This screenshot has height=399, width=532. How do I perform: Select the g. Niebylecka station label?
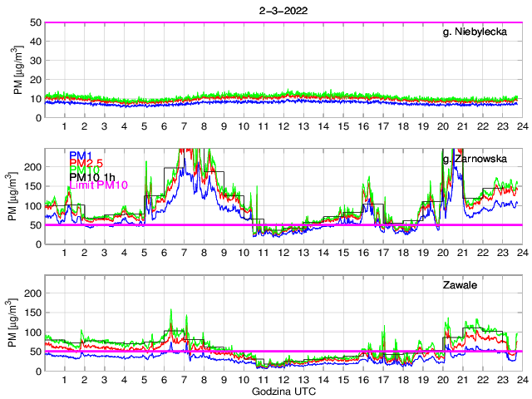coord(479,32)
